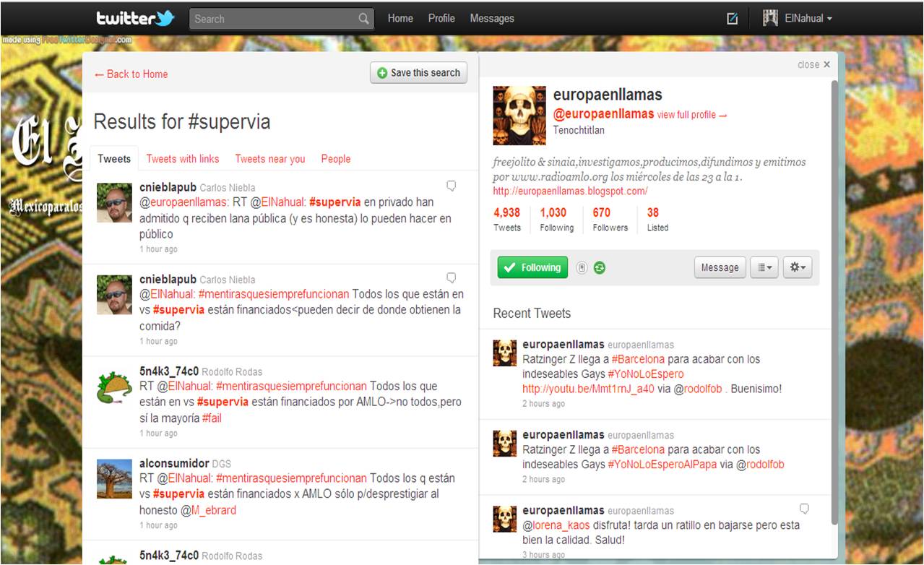
Task: Click alconsumidor username
Action: coord(174,463)
